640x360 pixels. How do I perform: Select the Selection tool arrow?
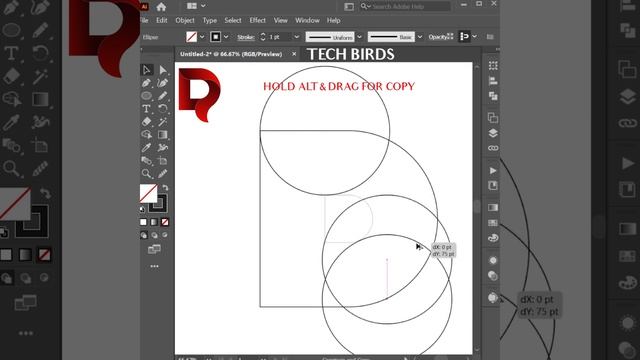[x=147, y=70]
